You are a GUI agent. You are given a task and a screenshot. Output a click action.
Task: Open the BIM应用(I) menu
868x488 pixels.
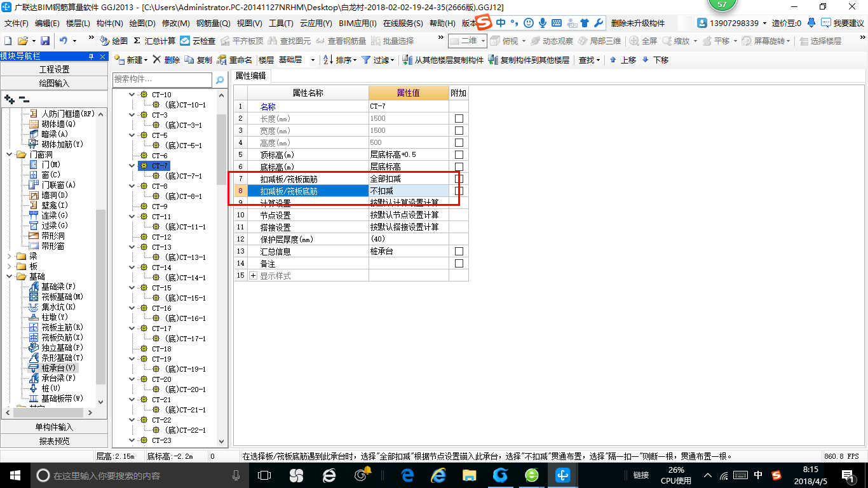[357, 23]
